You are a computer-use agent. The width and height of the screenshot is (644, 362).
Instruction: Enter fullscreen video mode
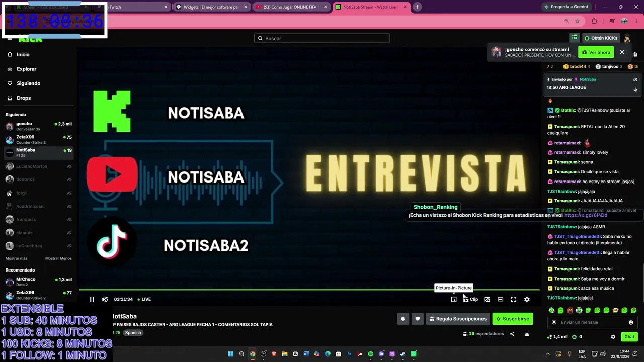[513, 299]
